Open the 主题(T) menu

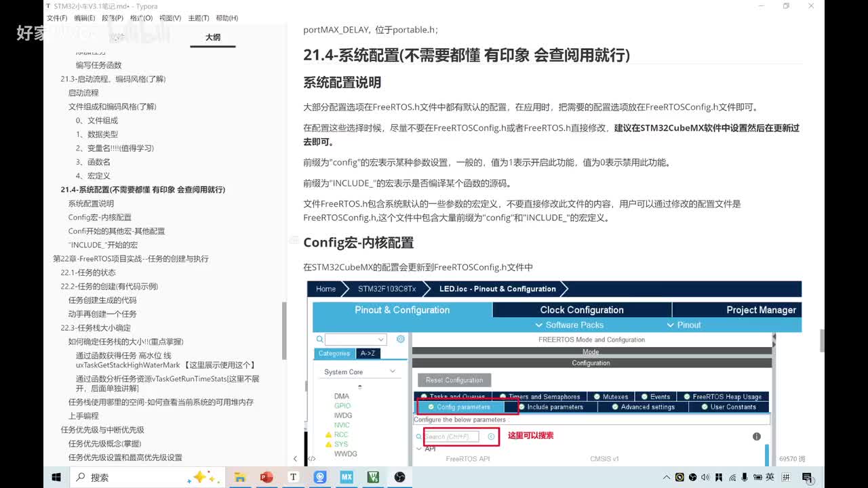(x=198, y=18)
